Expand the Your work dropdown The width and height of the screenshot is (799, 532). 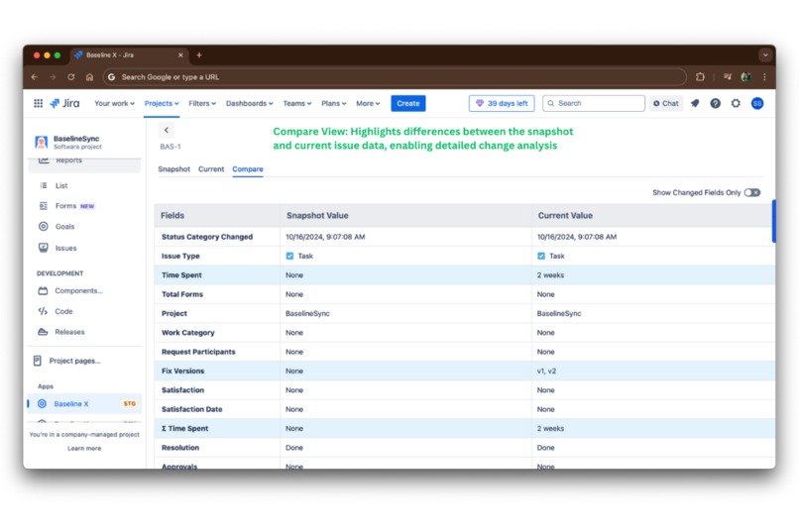[x=115, y=103]
